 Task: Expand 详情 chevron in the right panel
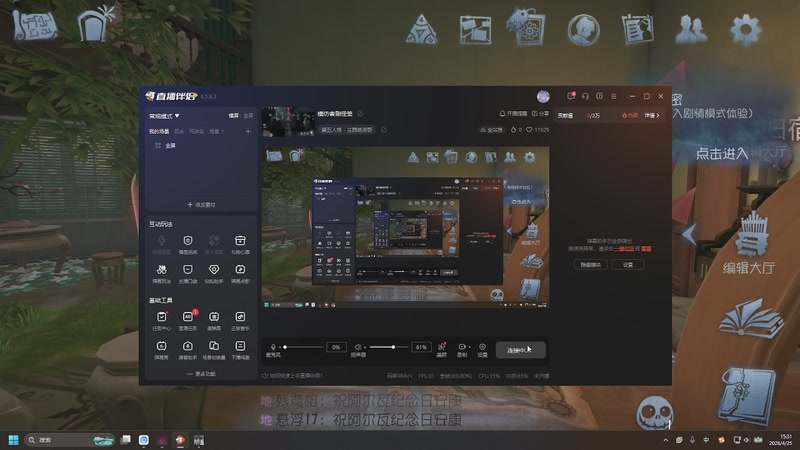[x=652, y=116]
